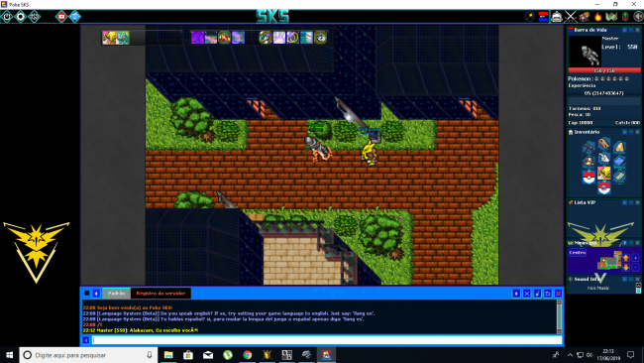
Task: Click the Centro button on the minimap
Action: pyautogui.click(x=578, y=253)
